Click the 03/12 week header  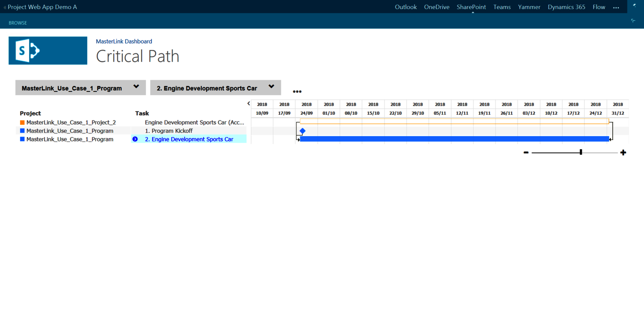pyautogui.click(x=529, y=113)
